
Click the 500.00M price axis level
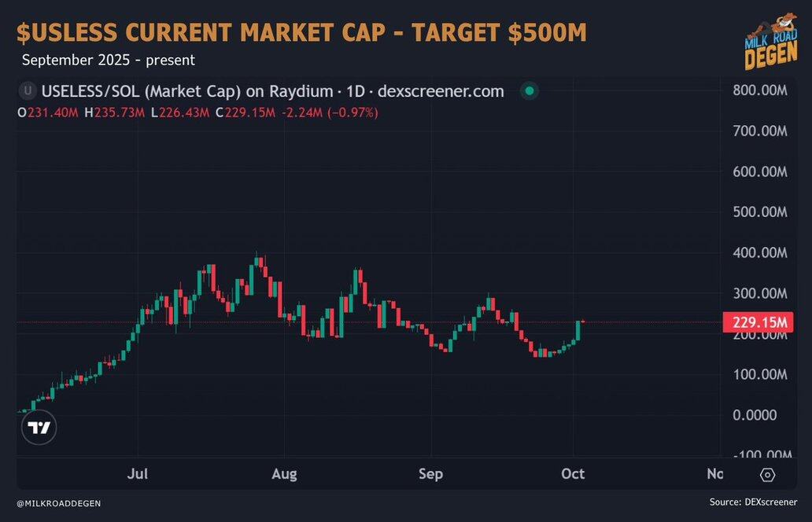pyautogui.click(x=759, y=212)
